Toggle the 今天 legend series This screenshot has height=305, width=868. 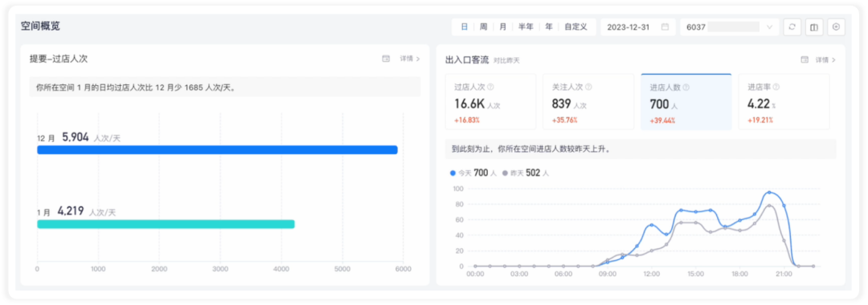pyautogui.click(x=473, y=173)
